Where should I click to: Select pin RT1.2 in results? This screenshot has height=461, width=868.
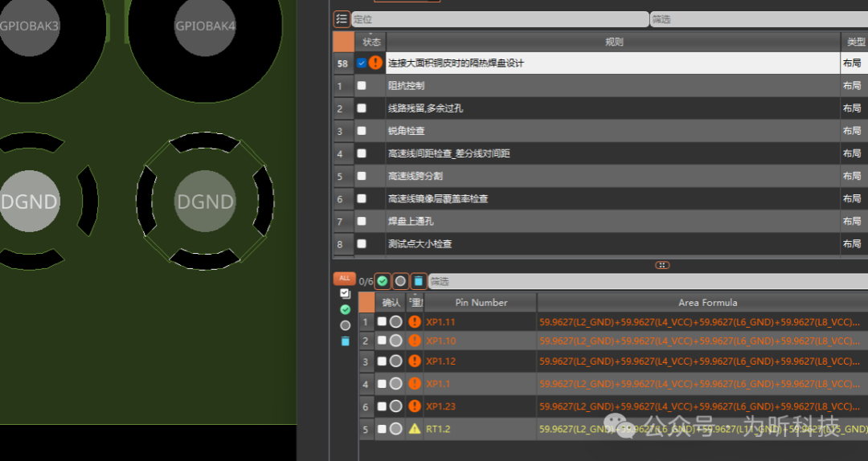coord(438,429)
